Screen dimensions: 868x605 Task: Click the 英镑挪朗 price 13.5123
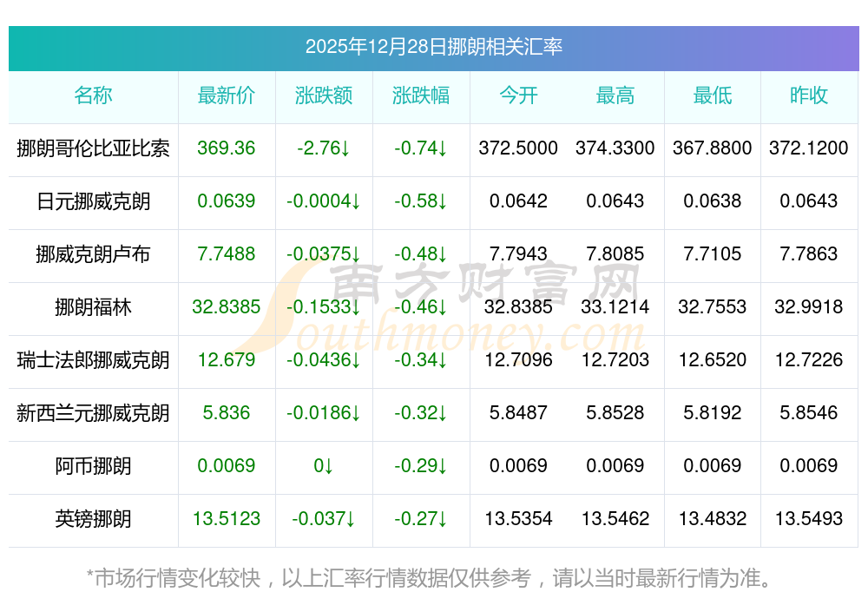[227, 520]
